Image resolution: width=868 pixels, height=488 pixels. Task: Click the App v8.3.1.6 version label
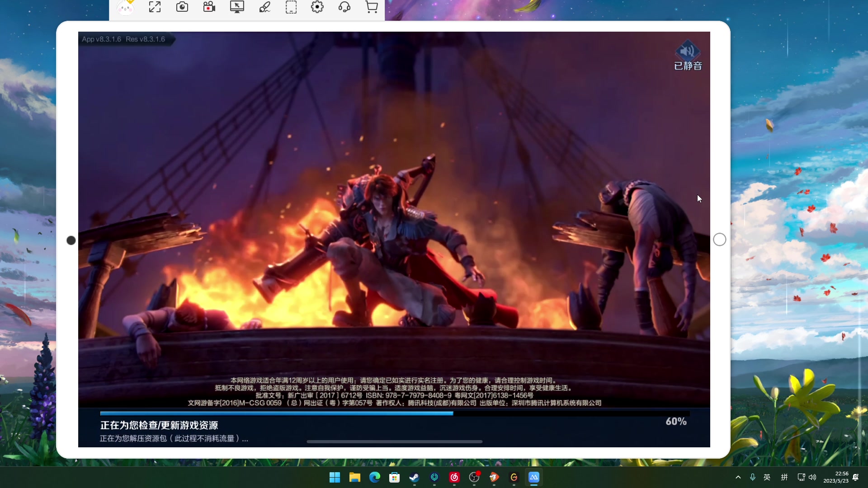[x=101, y=39]
